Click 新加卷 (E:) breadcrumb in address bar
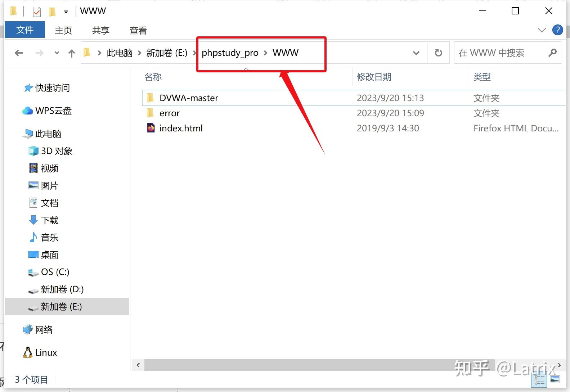Image resolution: width=570 pixels, height=392 pixels. click(167, 53)
